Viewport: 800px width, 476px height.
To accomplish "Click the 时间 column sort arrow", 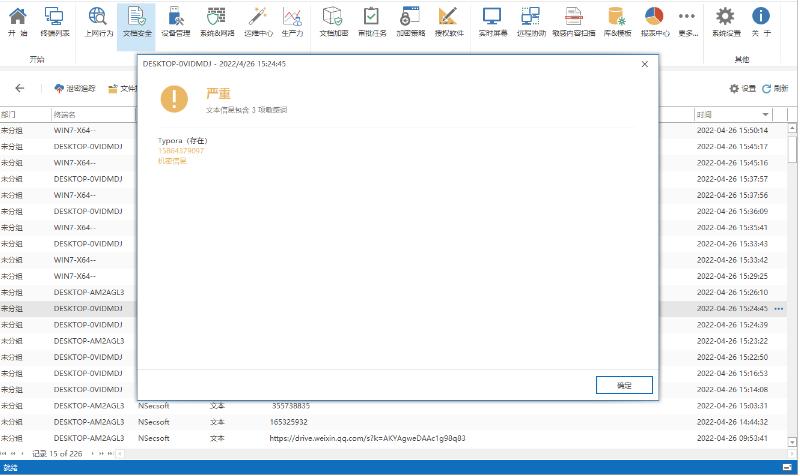I will (x=766, y=115).
